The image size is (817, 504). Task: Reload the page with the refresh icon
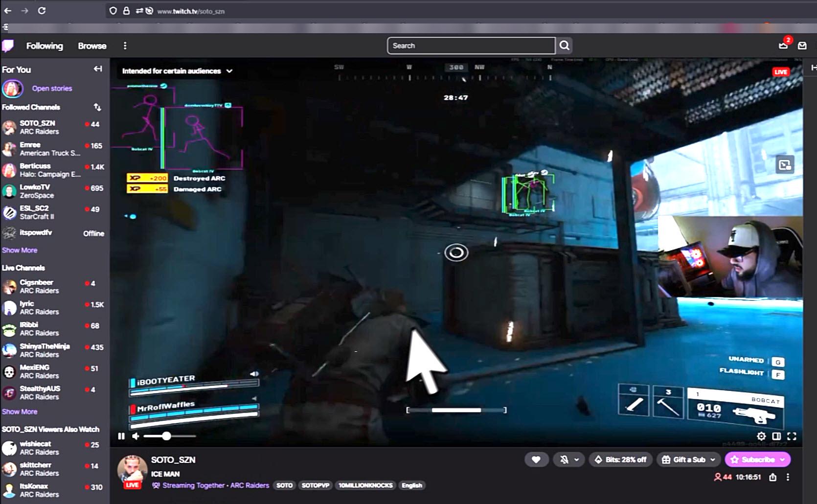pos(42,11)
